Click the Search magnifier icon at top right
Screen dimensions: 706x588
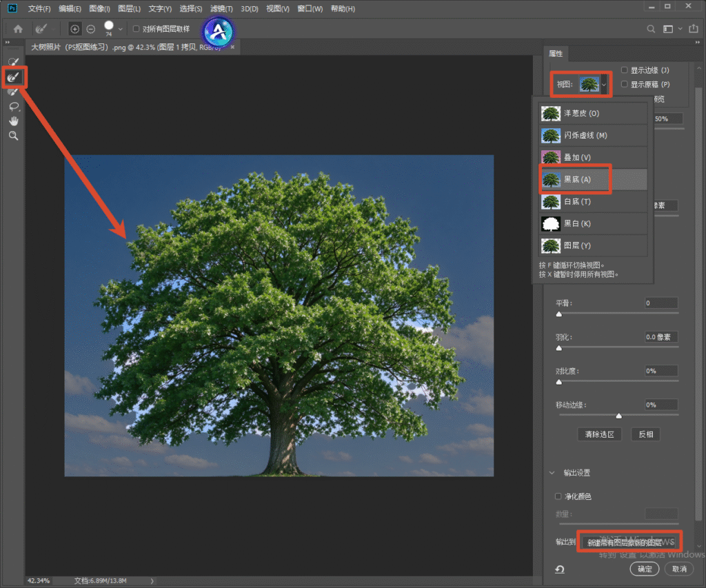[x=651, y=29]
